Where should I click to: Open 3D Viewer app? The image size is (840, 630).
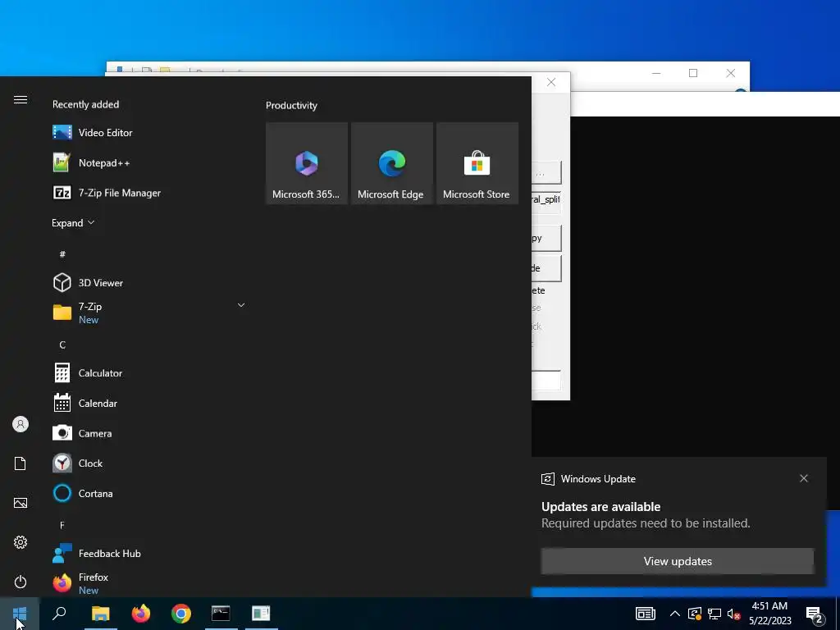coord(150,282)
